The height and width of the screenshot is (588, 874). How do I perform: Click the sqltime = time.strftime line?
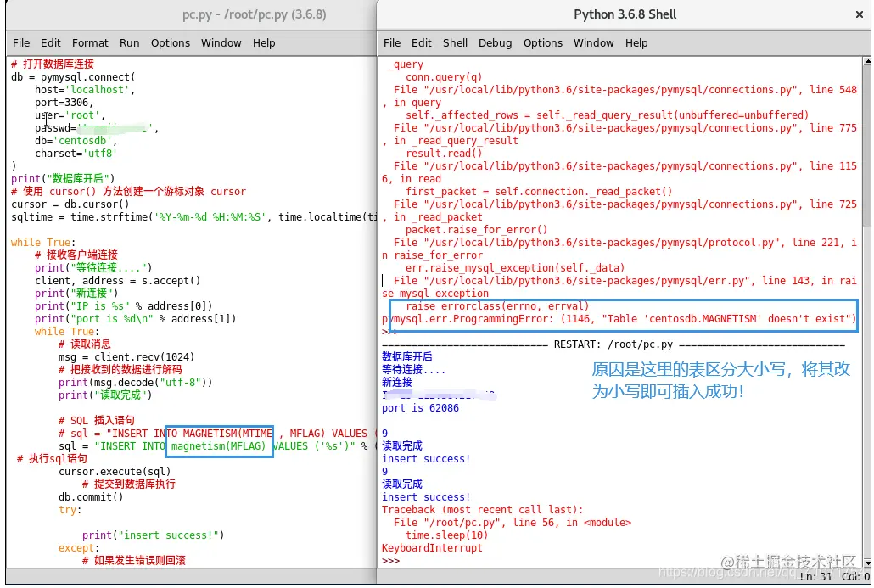(x=193, y=217)
